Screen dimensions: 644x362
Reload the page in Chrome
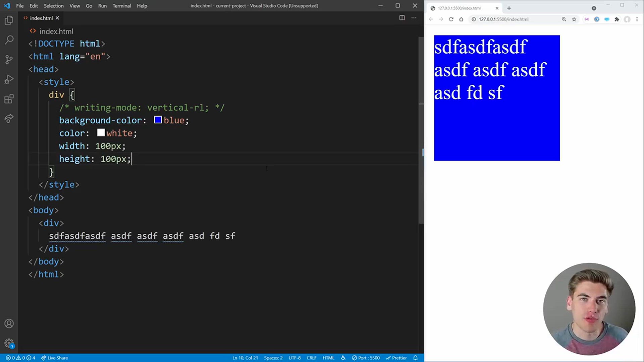(x=451, y=19)
